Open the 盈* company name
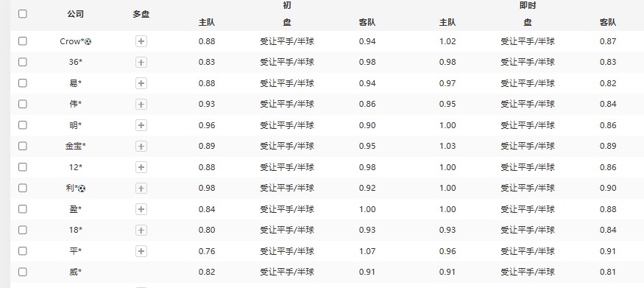 [76, 208]
